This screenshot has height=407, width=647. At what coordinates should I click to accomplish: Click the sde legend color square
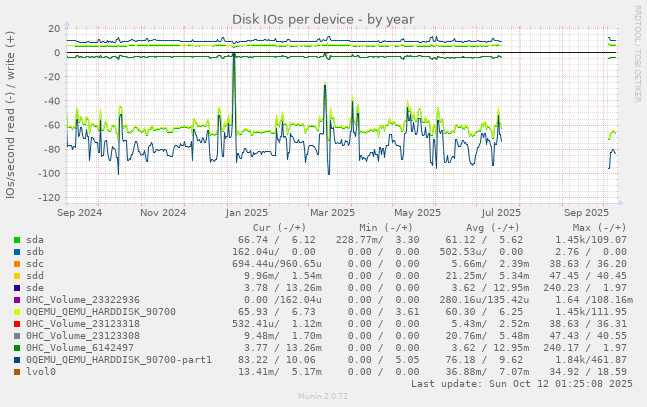pos(17,288)
